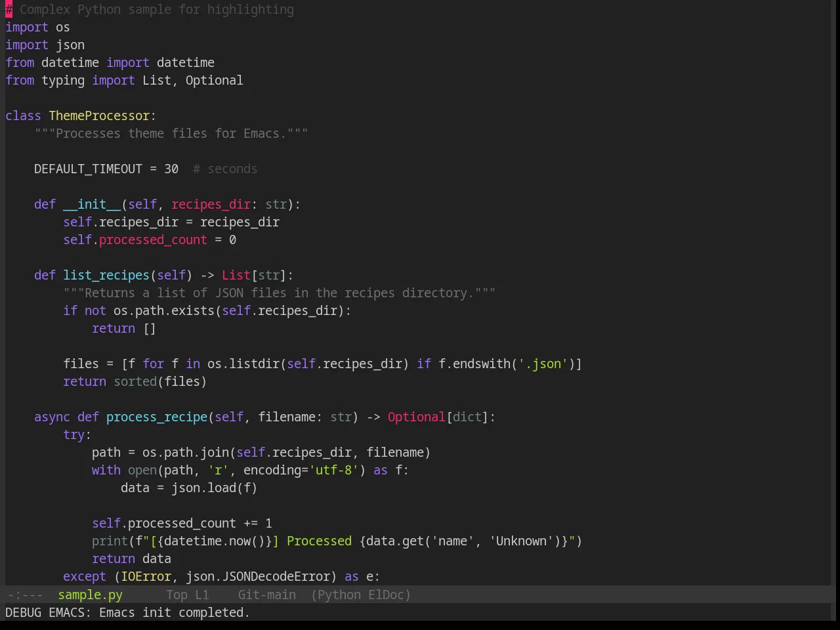Image resolution: width=840 pixels, height=630 pixels.
Task: Click the __init__ method name
Action: 92,205
